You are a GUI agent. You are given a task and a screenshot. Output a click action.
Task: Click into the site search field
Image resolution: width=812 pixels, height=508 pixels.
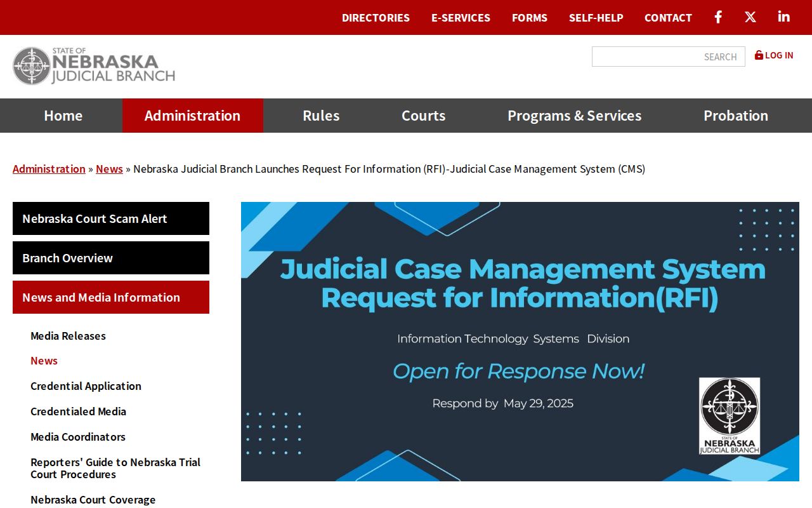(669, 57)
